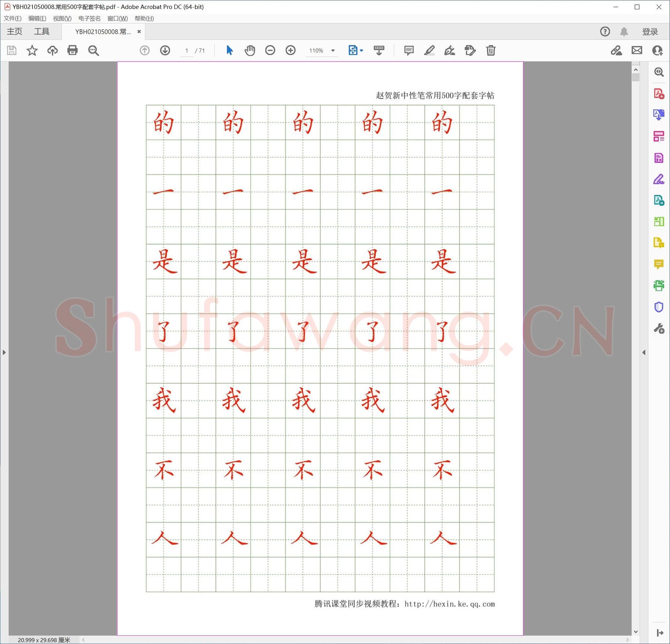Viewport: 670px width, 644px height.
Task: Go to next page arrow
Action: click(165, 50)
